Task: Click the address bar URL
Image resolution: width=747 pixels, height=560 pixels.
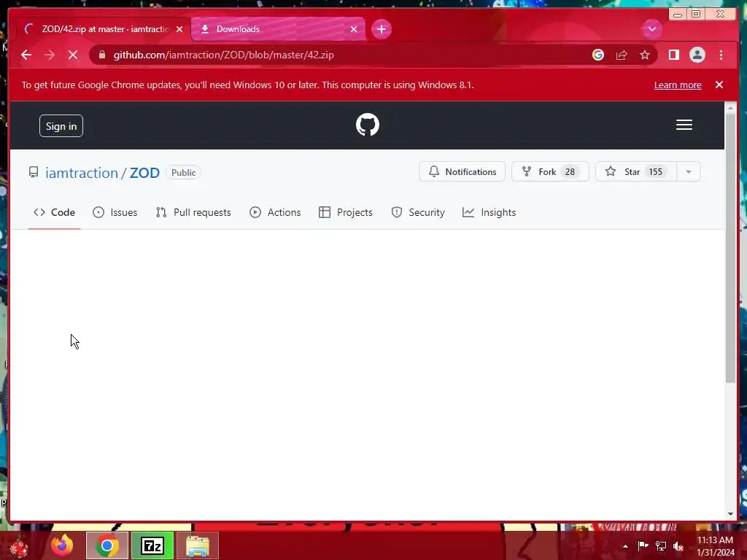Action: pos(223,55)
